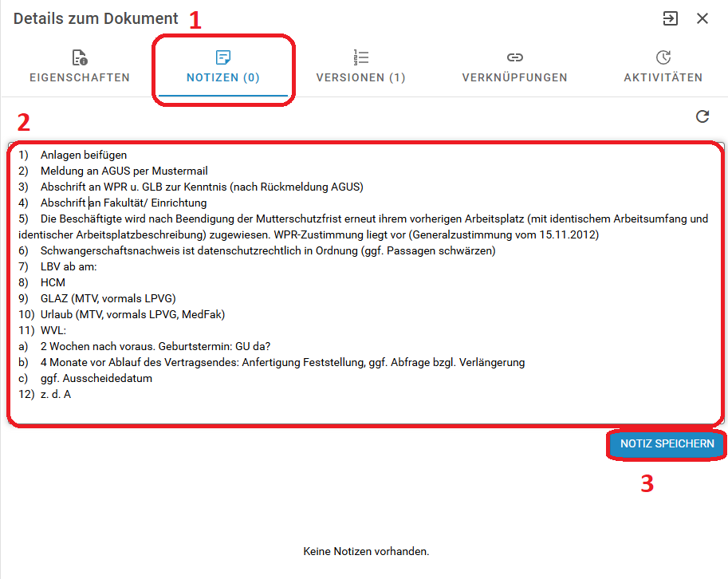This screenshot has width=728, height=579.
Task: Close the Details zum Dokument panel
Action: click(702, 18)
